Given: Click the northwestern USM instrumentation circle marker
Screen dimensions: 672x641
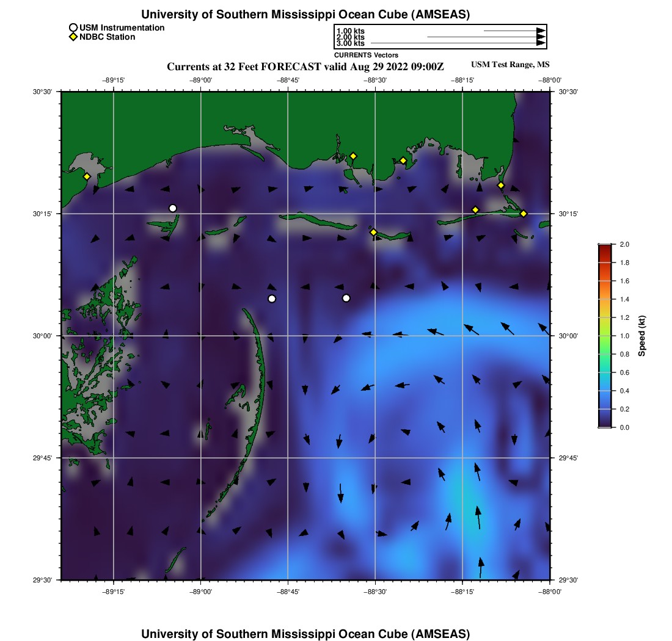Looking at the screenshot, I should click(173, 208).
